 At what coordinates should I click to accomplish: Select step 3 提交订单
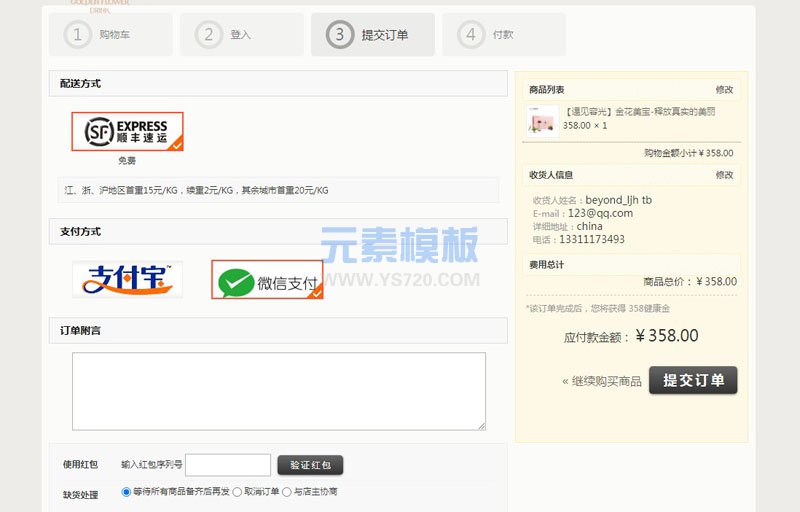pyautogui.click(x=373, y=35)
